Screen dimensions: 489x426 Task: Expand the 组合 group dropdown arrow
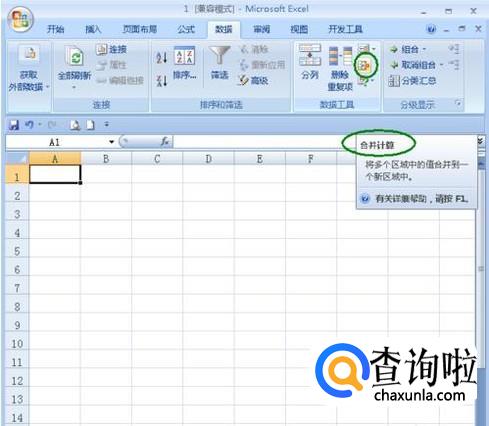[x=424, y=49]
